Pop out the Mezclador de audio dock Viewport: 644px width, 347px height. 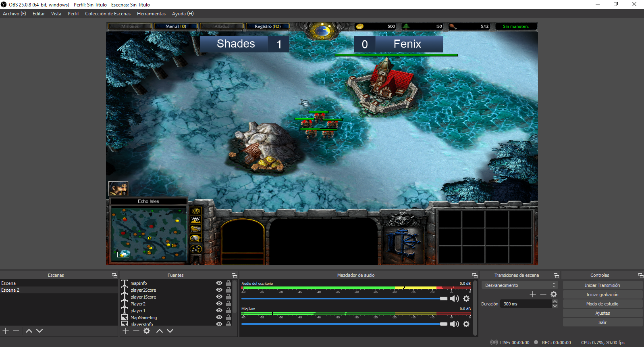(475, 275)
